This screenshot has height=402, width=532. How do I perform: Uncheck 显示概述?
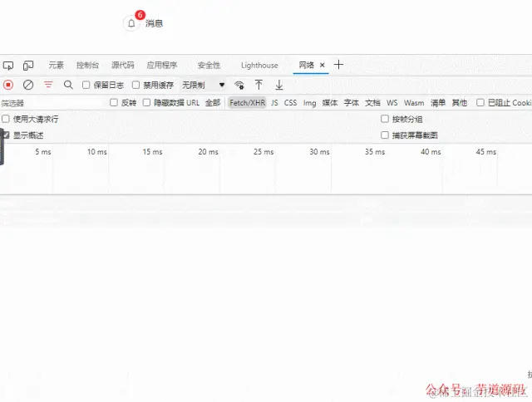(x=6, y=135)
